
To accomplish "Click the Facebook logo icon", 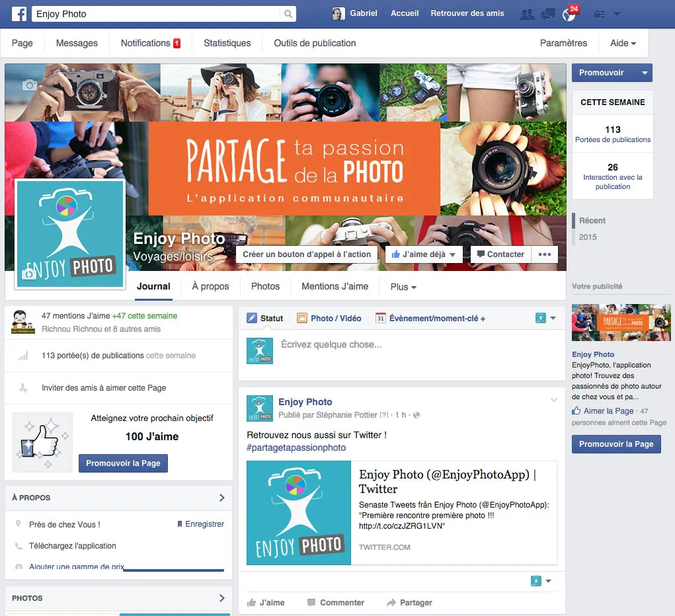I will (19, 14).
